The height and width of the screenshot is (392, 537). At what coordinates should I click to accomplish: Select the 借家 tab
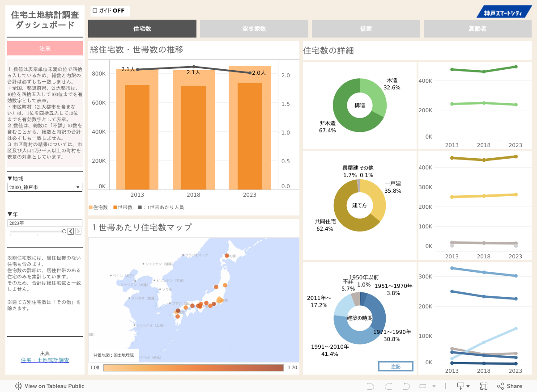click(366, 29)
